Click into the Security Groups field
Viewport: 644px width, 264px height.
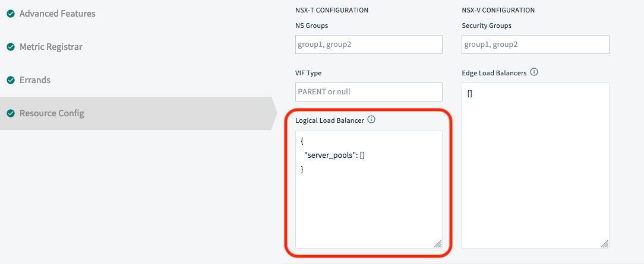(x=535, y=44)
